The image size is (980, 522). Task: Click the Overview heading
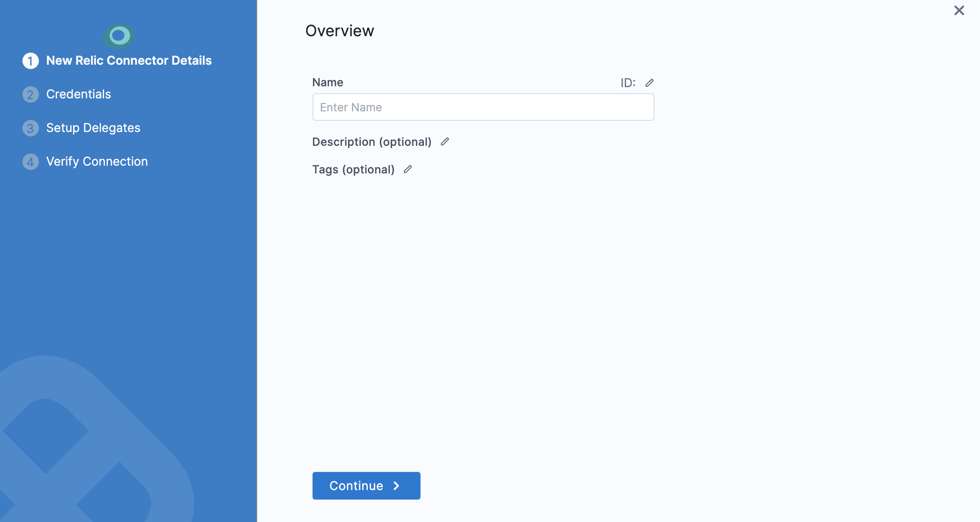click(339, 31)
